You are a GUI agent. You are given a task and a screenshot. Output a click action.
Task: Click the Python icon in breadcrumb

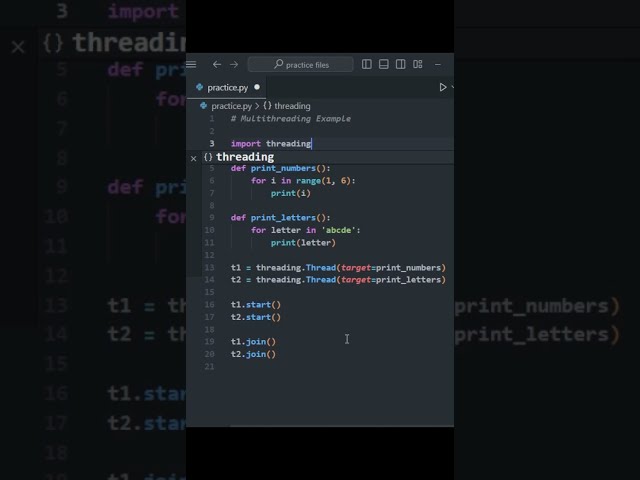coord(203,106)
